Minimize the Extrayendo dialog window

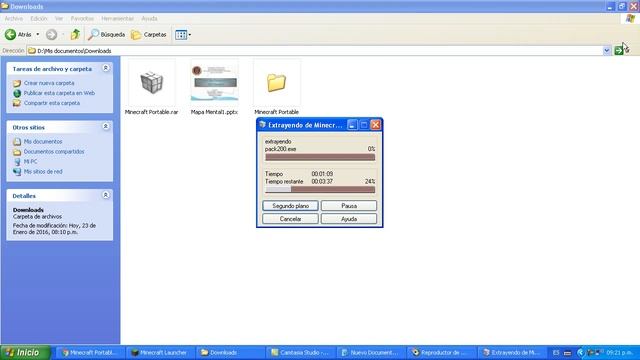click(352, 124)
